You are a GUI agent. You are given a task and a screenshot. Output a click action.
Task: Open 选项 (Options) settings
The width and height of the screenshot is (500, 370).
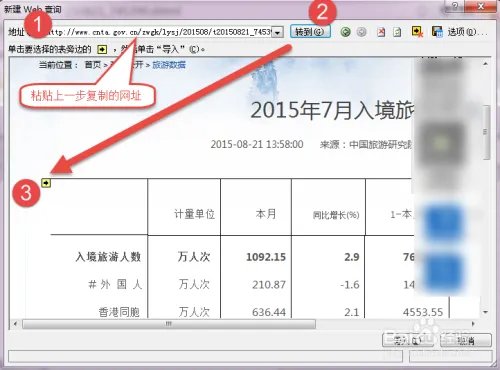coord(467,32)
